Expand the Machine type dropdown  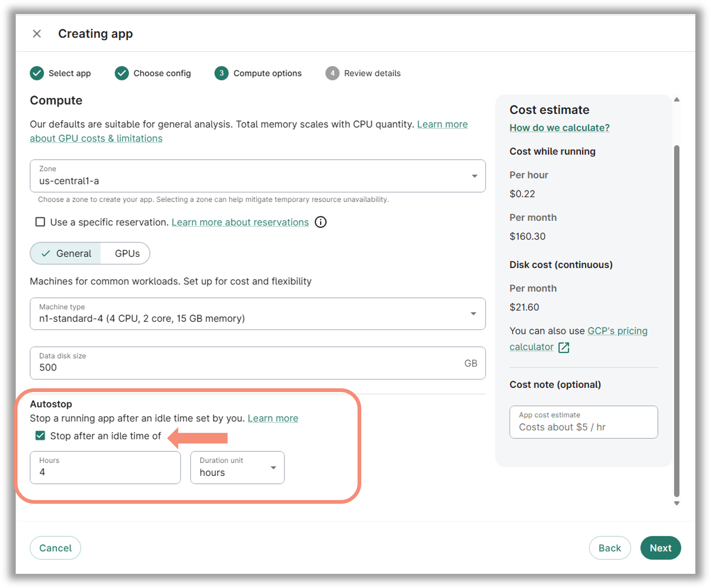[x=258, y=314]
